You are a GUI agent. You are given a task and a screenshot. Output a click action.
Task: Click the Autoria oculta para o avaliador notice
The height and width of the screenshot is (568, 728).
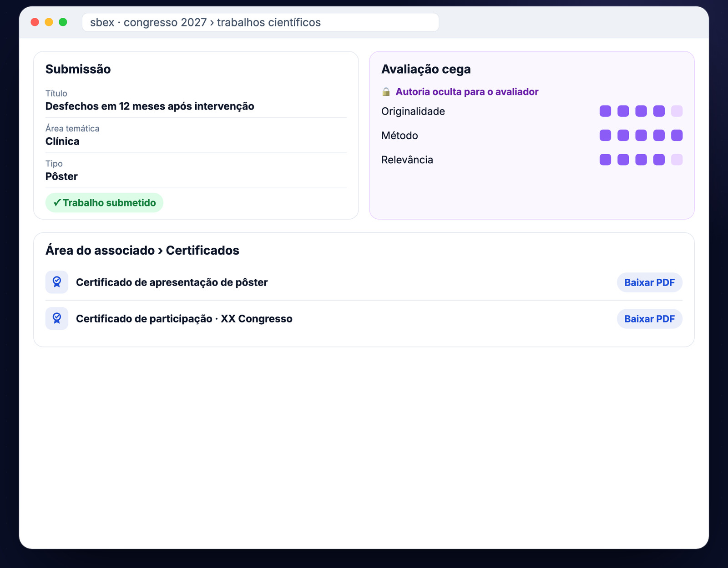tap(467, 92)
